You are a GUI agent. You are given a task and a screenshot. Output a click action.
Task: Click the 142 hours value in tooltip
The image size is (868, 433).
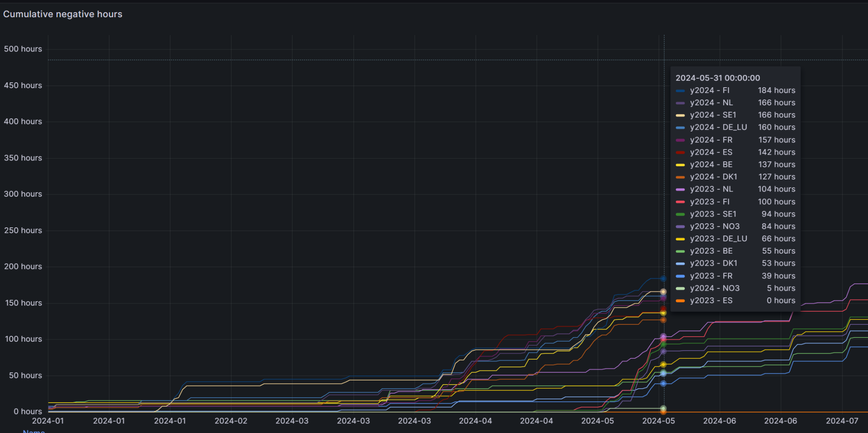777,152
